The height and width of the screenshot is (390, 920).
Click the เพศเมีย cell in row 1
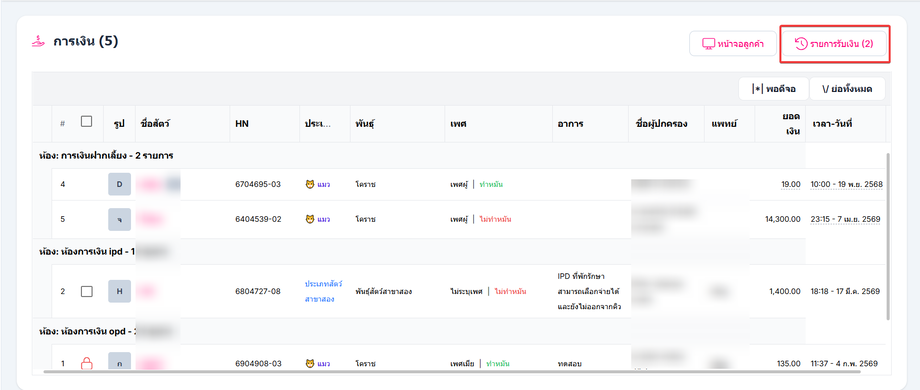pos(462,364)
